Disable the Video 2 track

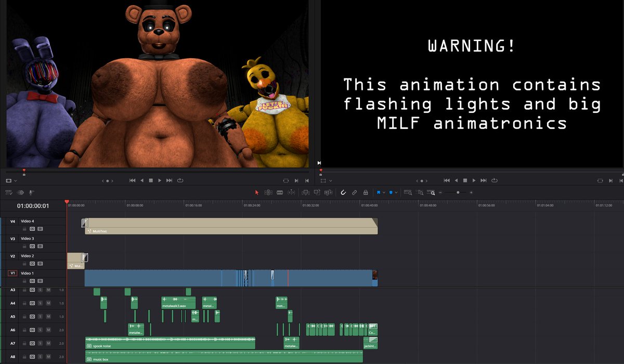tap(40, 263)
